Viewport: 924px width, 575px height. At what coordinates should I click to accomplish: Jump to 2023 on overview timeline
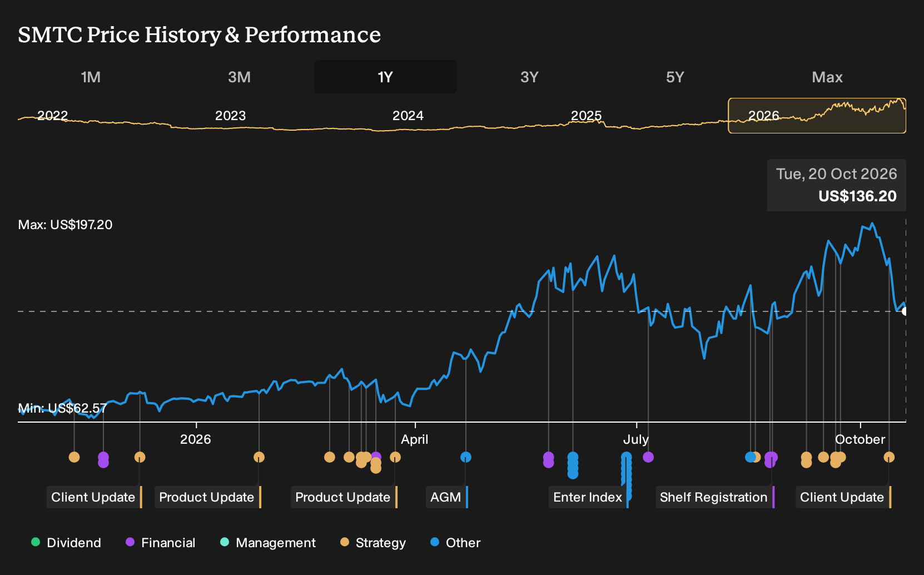(x=230, y=116)
